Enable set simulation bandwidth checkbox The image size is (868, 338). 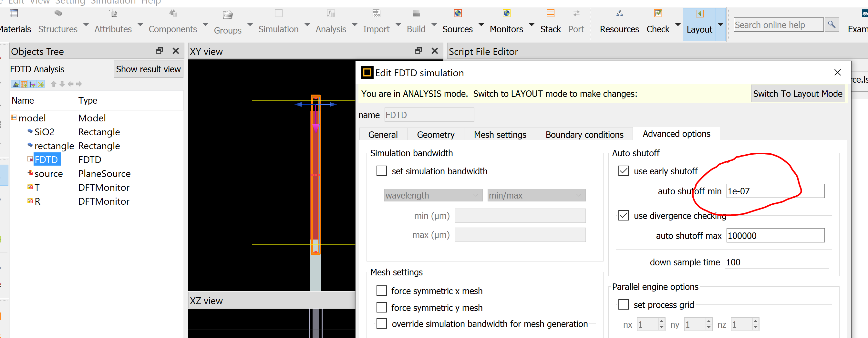(x=381, y=171)
